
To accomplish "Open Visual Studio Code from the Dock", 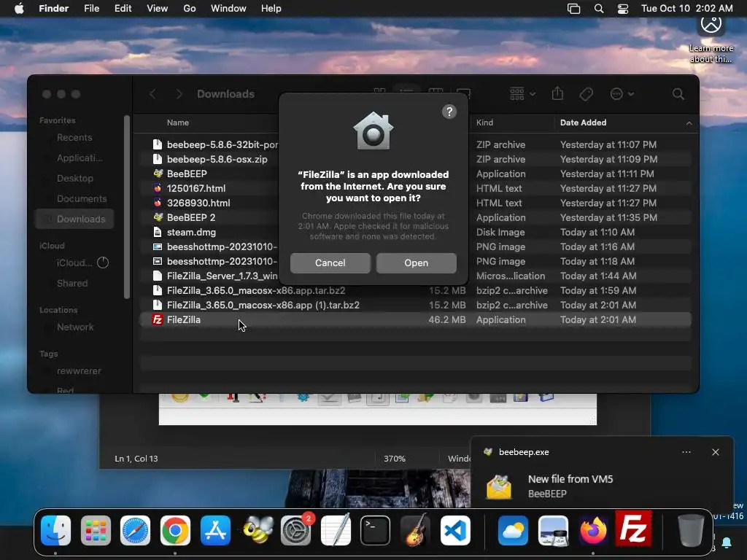I will click(x=455, y=530).
